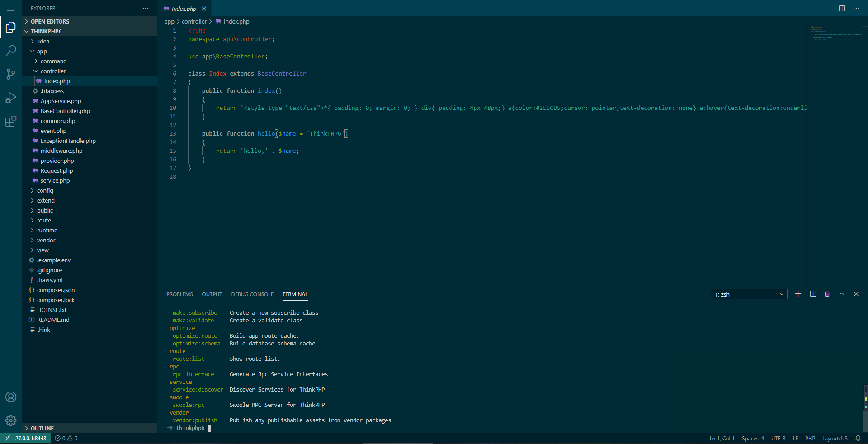Open composer.json file
Viewport: 868px width, 444px height.
[x=90, y=290]
